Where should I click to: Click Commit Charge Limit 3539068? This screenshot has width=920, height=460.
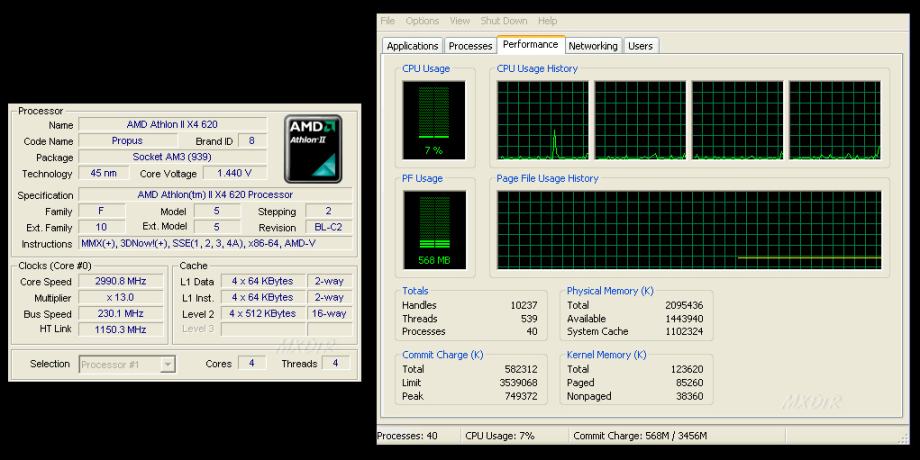coord(519,383)
